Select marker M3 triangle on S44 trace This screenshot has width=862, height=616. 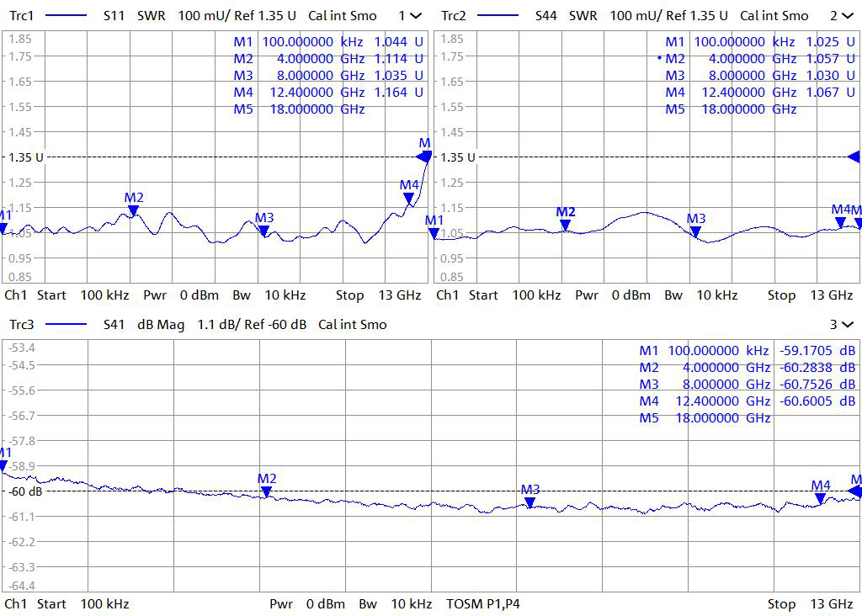[x=695, y=232]
